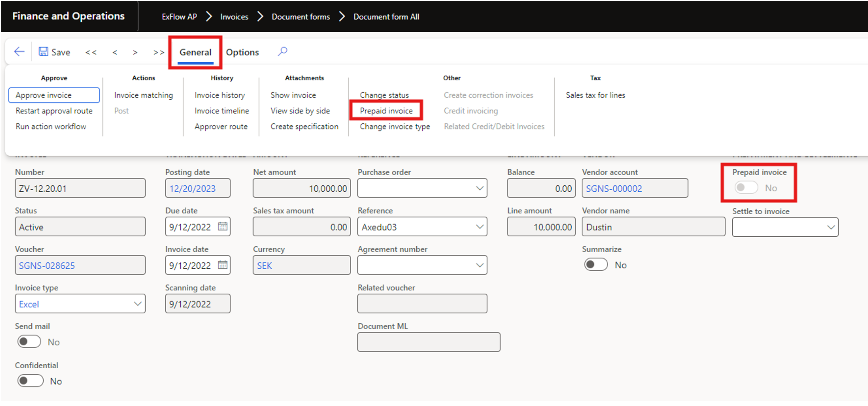Screen dimensions: 868x406
Task: Open Approver route
Action: (x=221, y=126)
